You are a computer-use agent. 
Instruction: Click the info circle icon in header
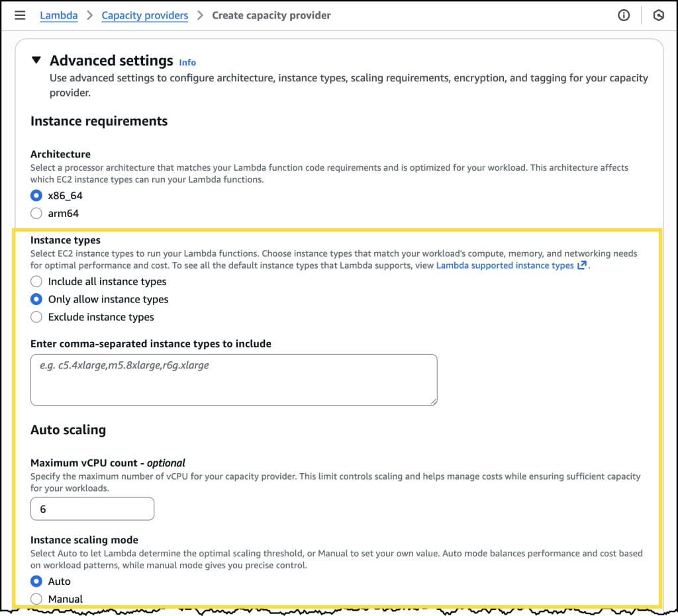(x=624, y=15)
